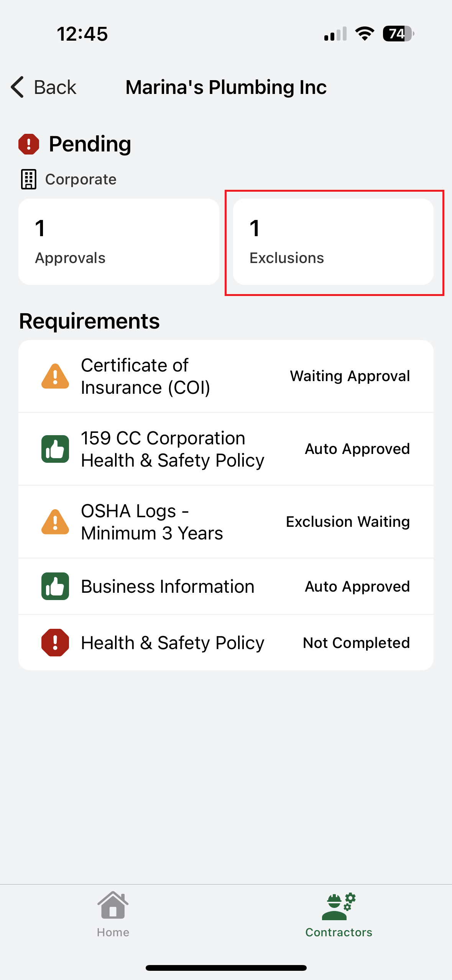Tap the Not Completed status label

point(356,643)
